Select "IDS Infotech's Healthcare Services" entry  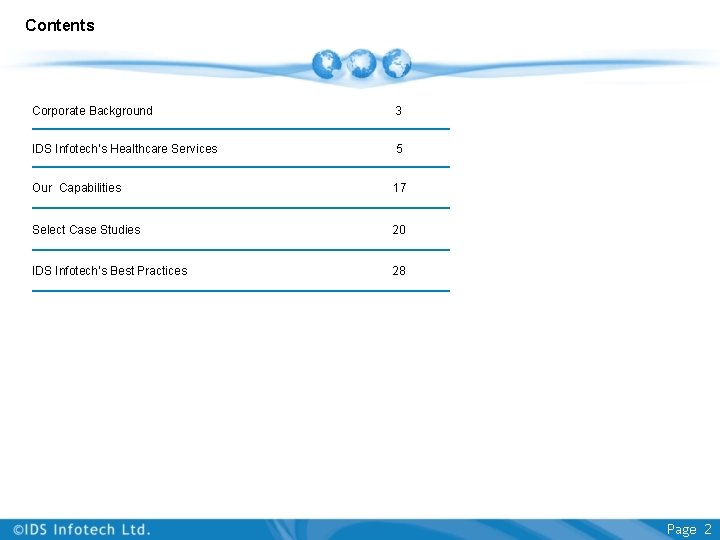click(124, 149)
